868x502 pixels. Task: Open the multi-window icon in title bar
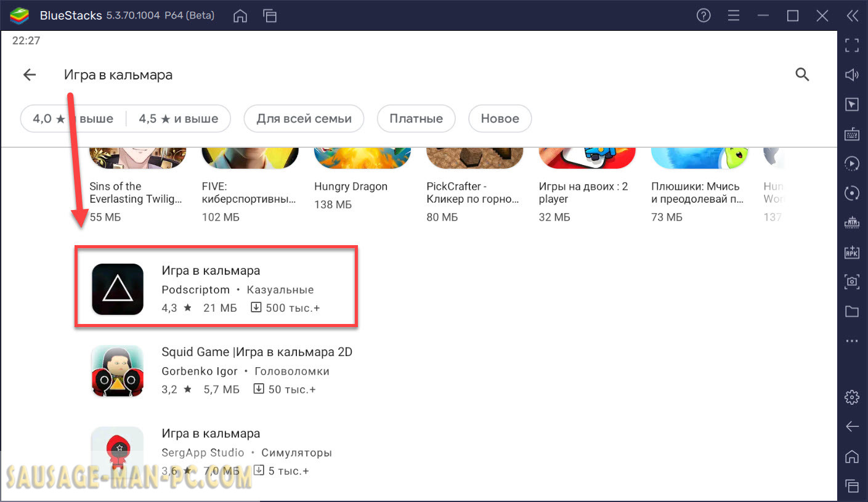[x=270, y=15]
